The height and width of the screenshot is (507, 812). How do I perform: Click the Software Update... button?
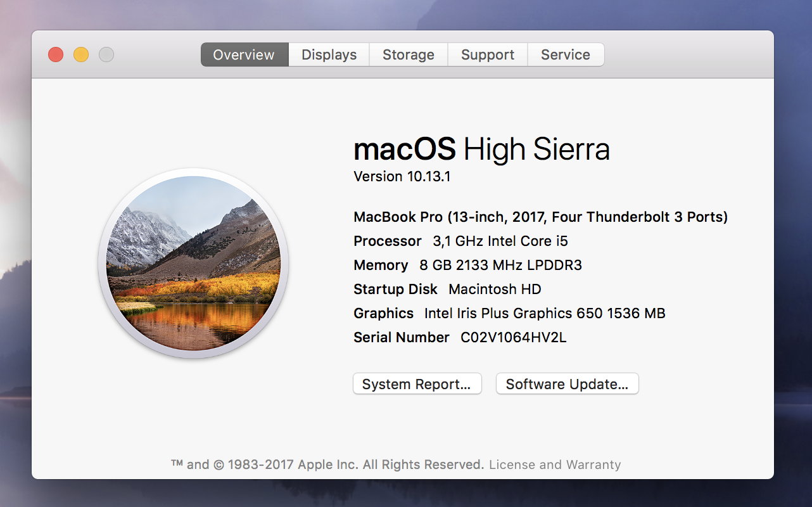coord(568,384)
